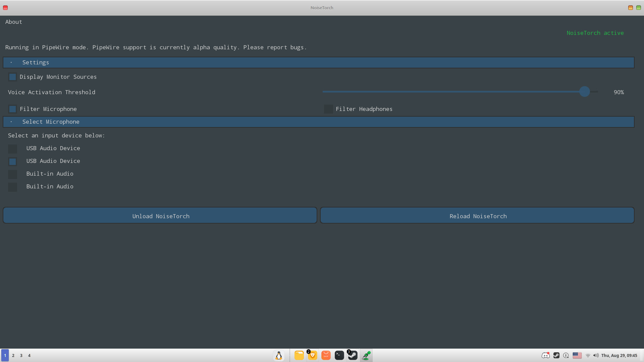644x362 pixels.
Task: Open the Brave browser in taskbar
Action: [x=312, y=355]
